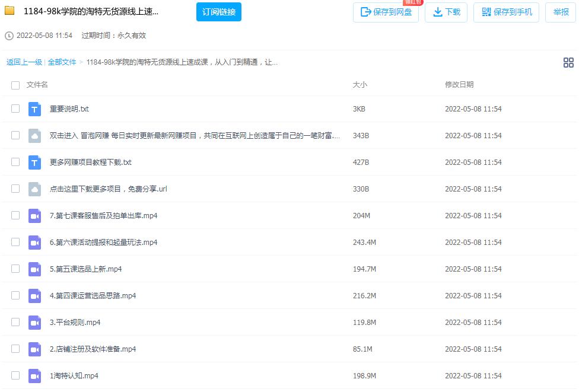The height and width of the screenshot is (392, 579).
Task: Sort by 修改日期 column header
Action: point(459,85)
